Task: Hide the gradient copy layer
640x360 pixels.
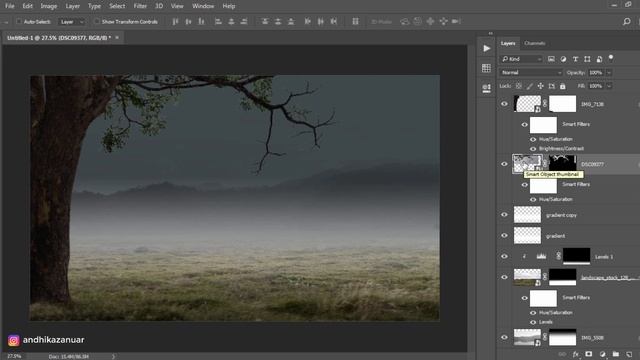Action: coord(504,215)
